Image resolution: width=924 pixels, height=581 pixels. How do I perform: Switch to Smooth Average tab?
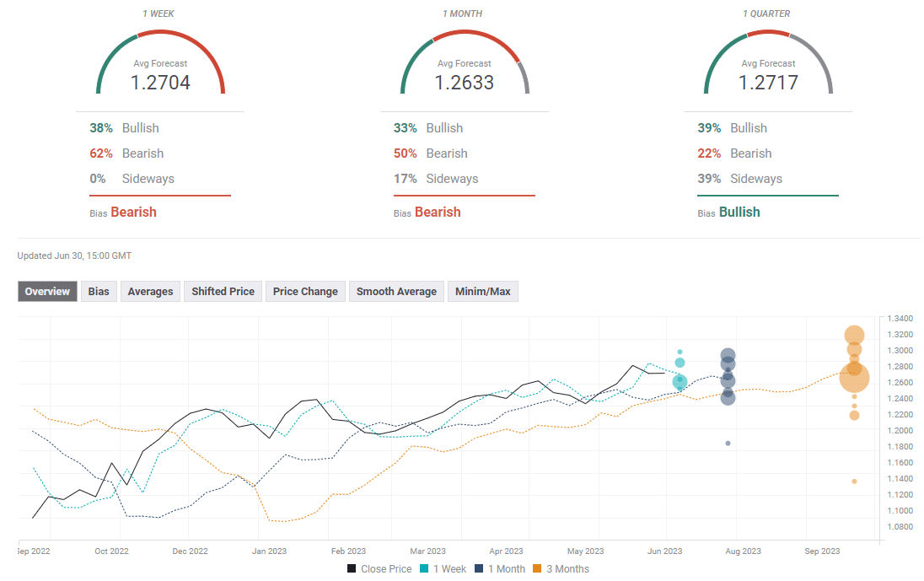[396, 292]
